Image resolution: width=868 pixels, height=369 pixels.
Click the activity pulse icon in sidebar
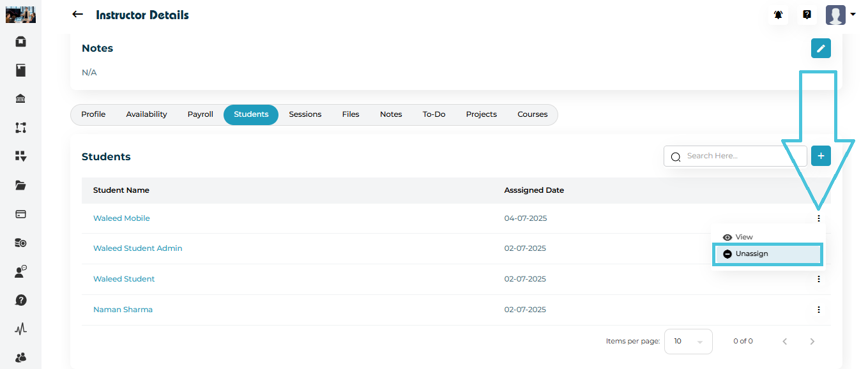[20, 329]
